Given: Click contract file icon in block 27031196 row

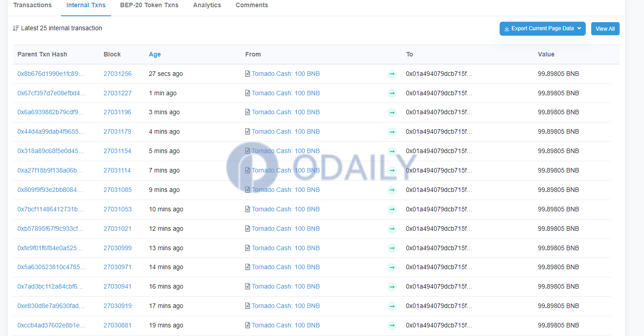Looking at the screenshot, I should (248, 112).
